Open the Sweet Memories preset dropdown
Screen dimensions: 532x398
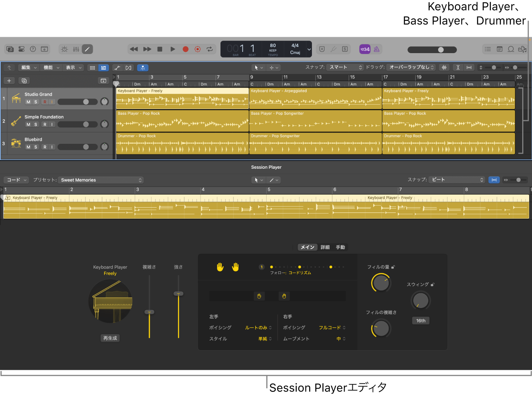100,180
